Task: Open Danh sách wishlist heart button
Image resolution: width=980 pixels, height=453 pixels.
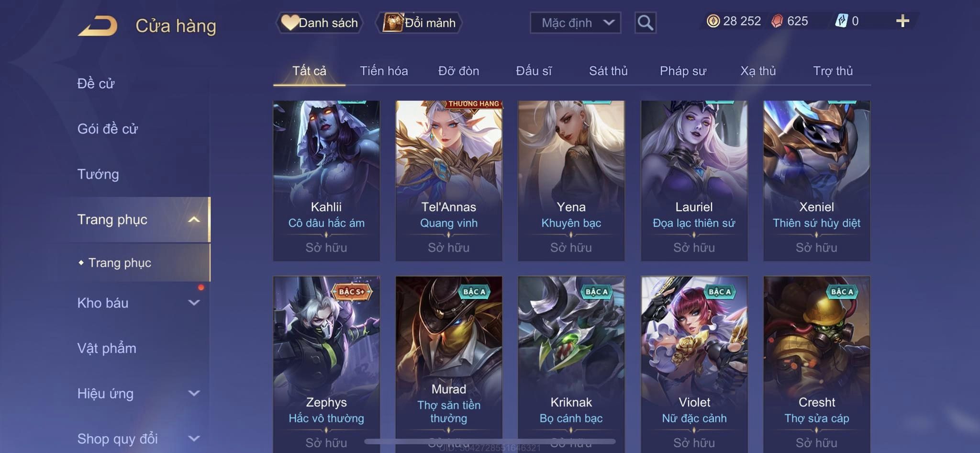Action: pyautogui.click(x=320, y=23)
